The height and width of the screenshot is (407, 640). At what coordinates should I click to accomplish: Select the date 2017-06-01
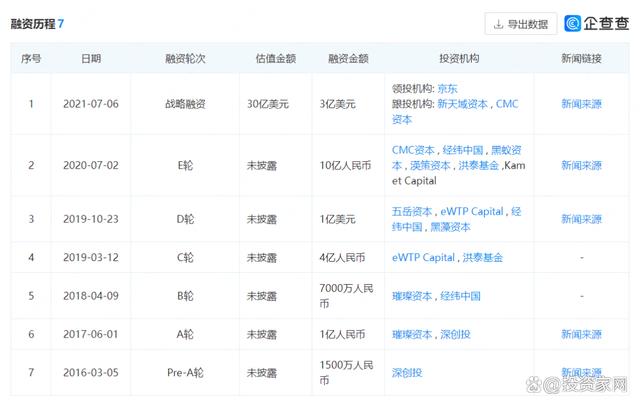pyautogui.click(x=91, y=335)
